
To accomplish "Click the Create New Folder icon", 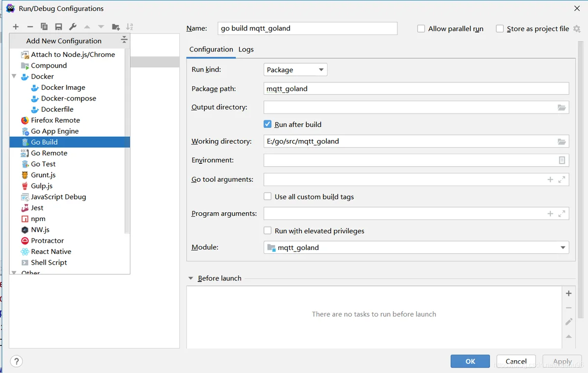I will [x=116, y=27].
